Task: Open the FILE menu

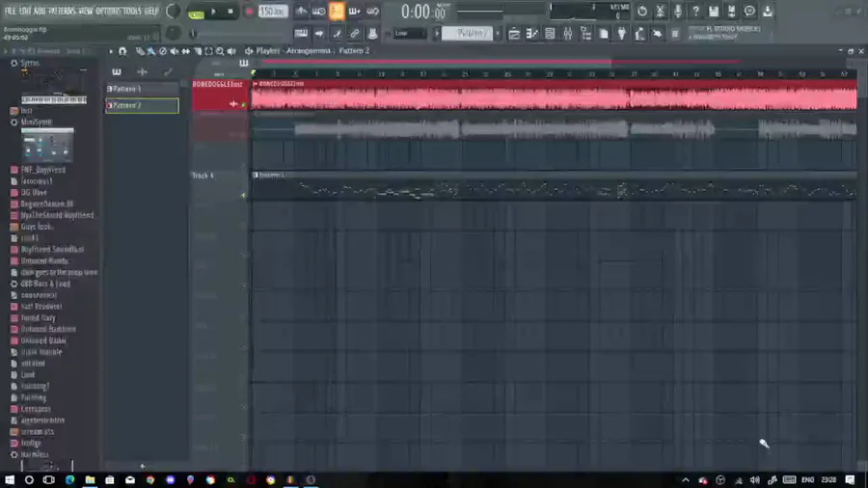Action: click(x=11, y=11)
